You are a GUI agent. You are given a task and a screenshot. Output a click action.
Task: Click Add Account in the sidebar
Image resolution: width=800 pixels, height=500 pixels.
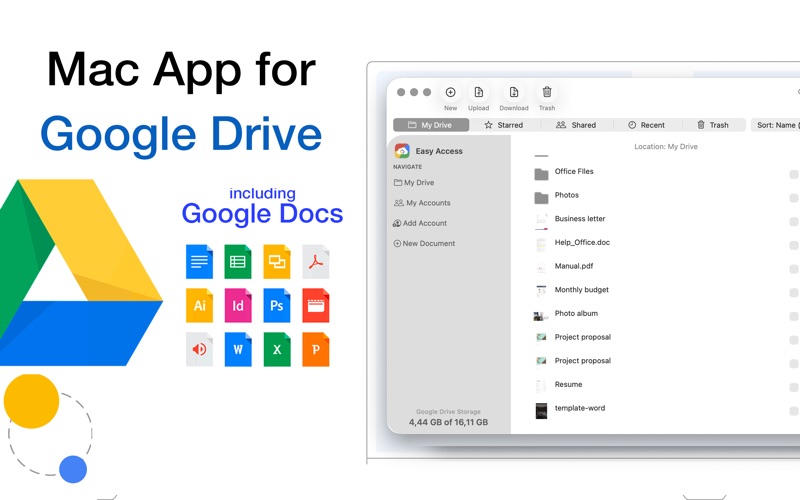tap(419, 223)
